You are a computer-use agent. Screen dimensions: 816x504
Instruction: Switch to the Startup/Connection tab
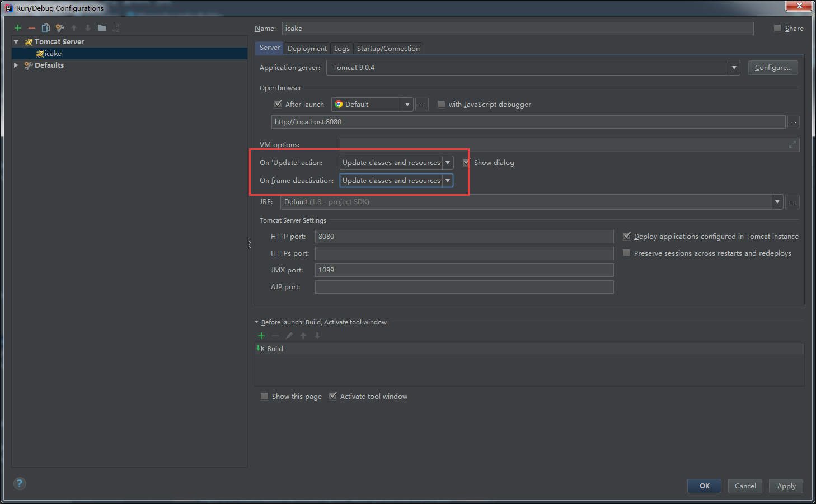coord(388,49)
